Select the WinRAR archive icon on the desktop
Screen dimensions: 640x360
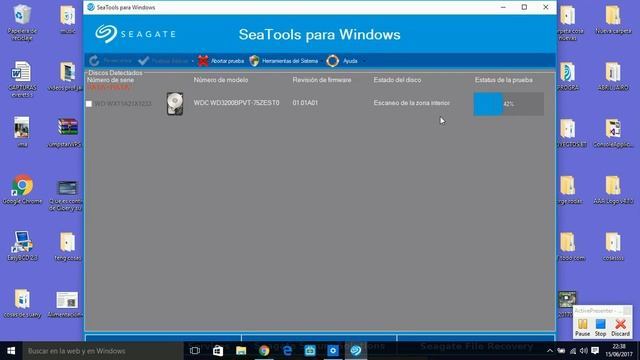point(67,133)
